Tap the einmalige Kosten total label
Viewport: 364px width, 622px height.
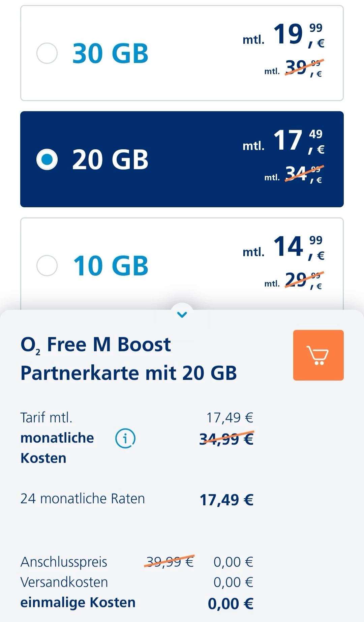click(x=78, y=602)
